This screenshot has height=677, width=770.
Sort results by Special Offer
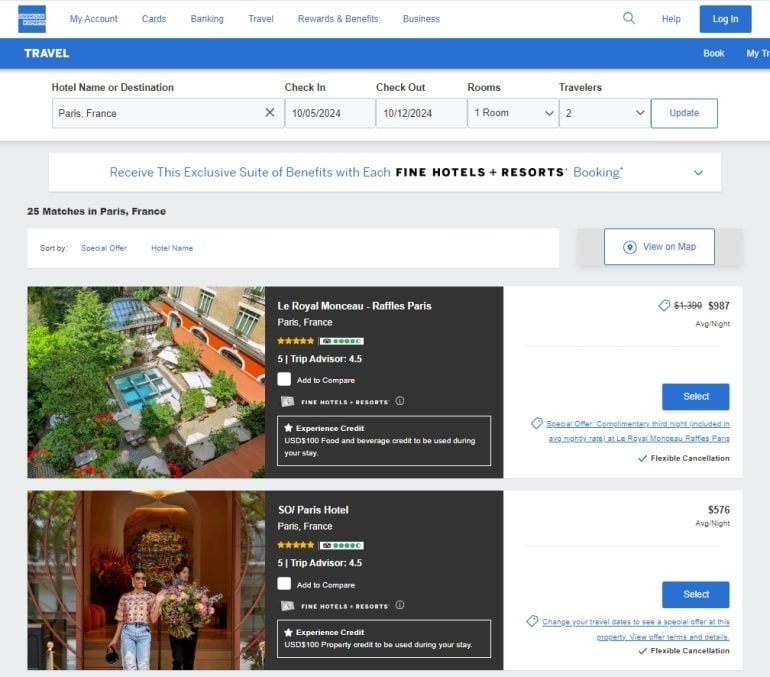(x=104, y=248)
